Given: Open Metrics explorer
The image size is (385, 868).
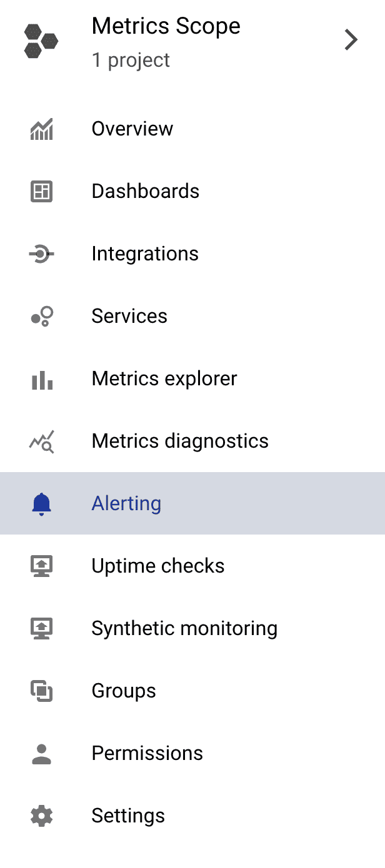Looking at the screenshot, I should [x=164, y=378].
